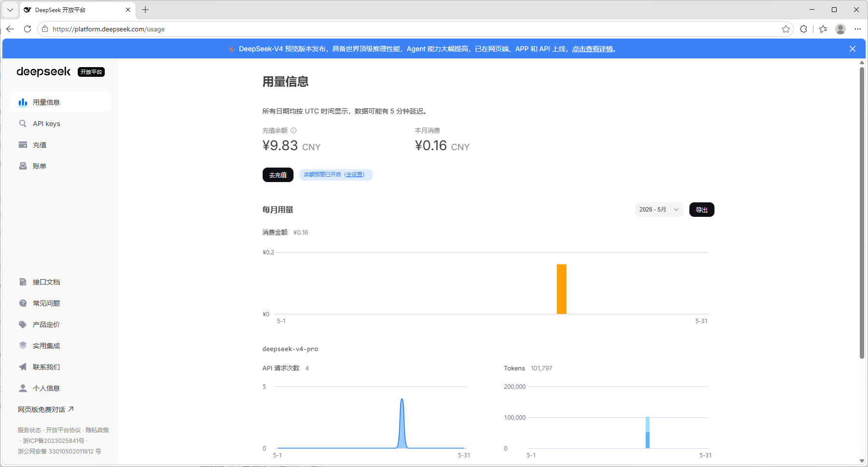Image resolution: width=868 pixels, height=467 pixels.
Task: Click the 用量信息 bar chart icon
Action: 23,102
